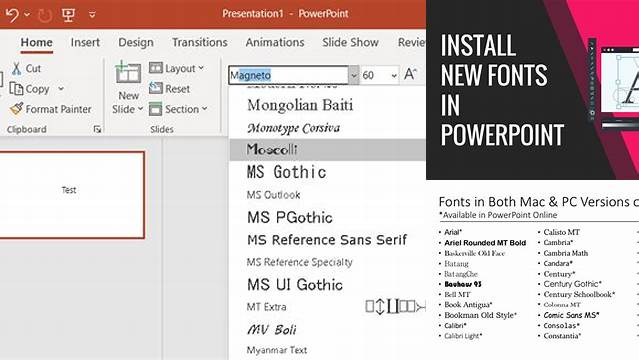The height and width of the screenshot is (360, 639).
Task: Click Bauhaus 93 in font list image
Action: (463, 284)
